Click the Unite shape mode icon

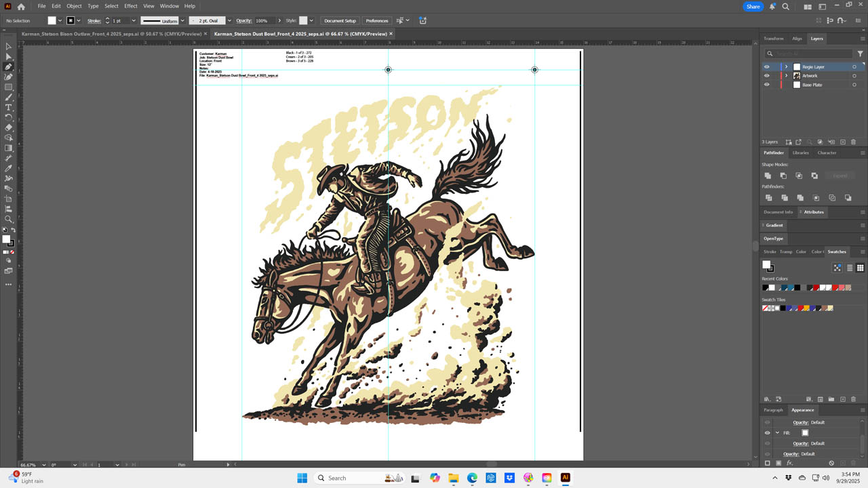click(768, 176)
